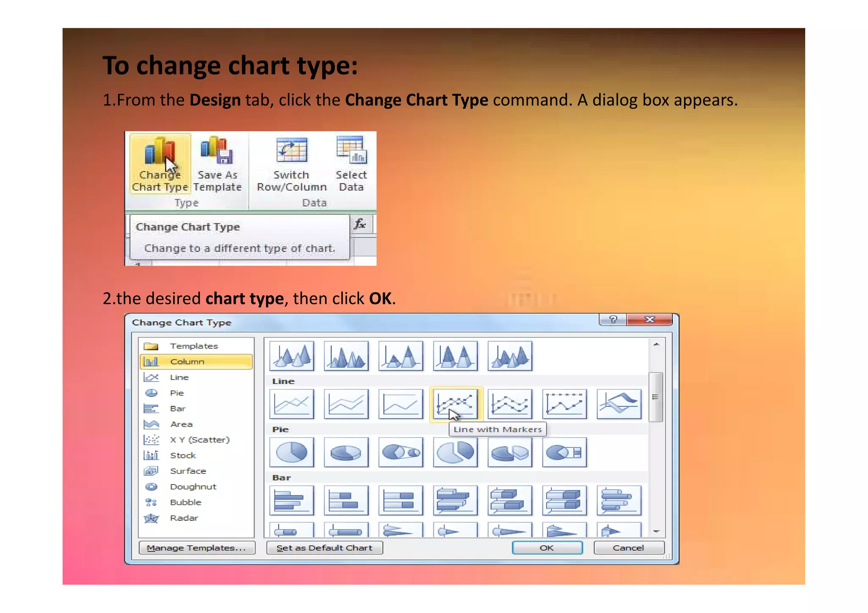The height and width of the screenshot is (613, 868).
Task: Pick the Exploded Pie in 3-D thumbnail
Action: pyautogui.click(x=510, y=452)
